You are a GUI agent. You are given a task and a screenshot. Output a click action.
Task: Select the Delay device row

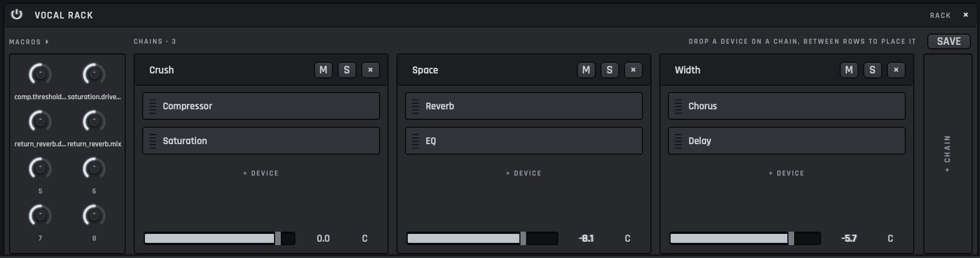tap(787, 141)
